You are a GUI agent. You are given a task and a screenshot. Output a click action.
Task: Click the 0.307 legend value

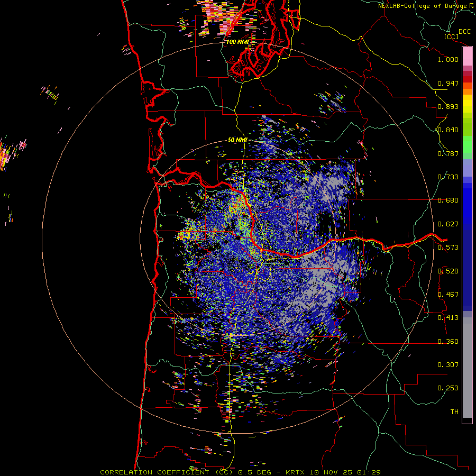point(448,365)
